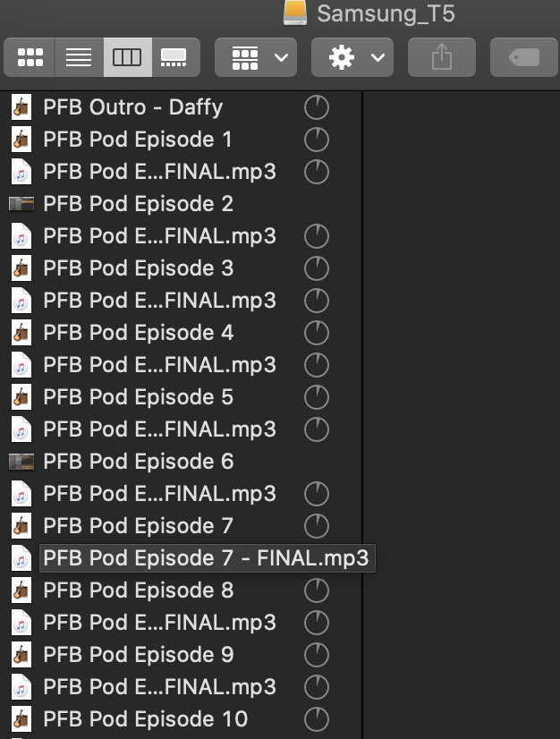Switch to icon view in the toolbar
The width and height of the screenshot is (560, 739).
click(30, 57)
